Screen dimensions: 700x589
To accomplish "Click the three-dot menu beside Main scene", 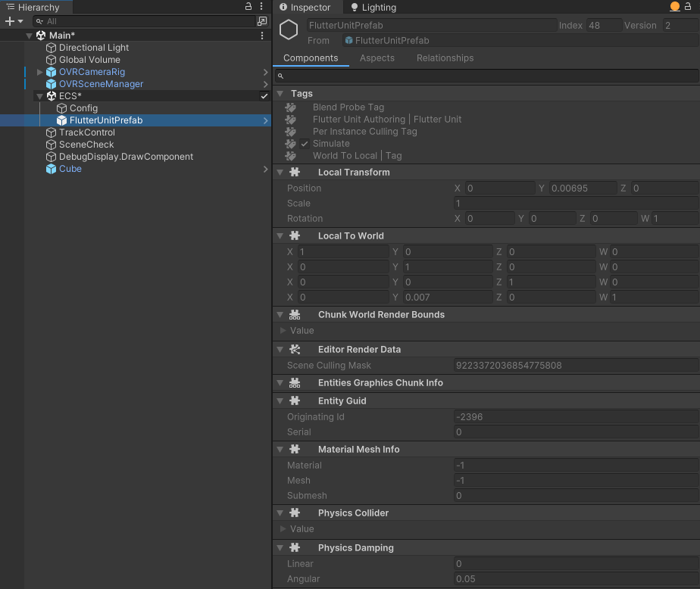I will click(262, 35).
